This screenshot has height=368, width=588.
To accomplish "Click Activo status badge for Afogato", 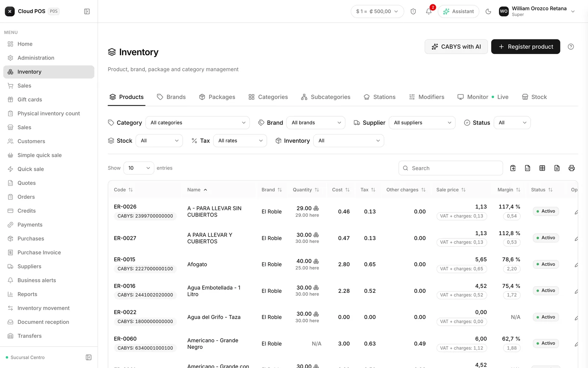I will coord(546,264).
